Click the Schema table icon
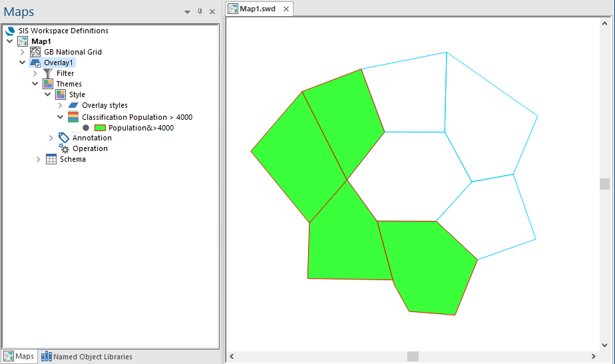This screenshot has width=615, height=364. tap(51, 159)
